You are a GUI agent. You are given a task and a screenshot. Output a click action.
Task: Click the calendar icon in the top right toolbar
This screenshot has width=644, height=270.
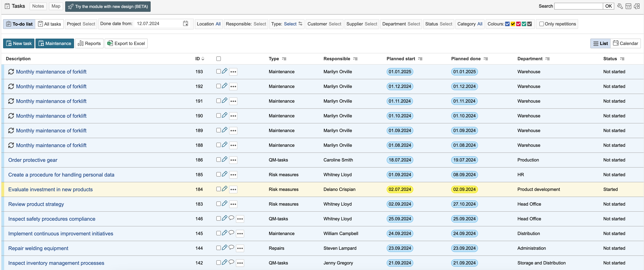[x=628, y=6]
